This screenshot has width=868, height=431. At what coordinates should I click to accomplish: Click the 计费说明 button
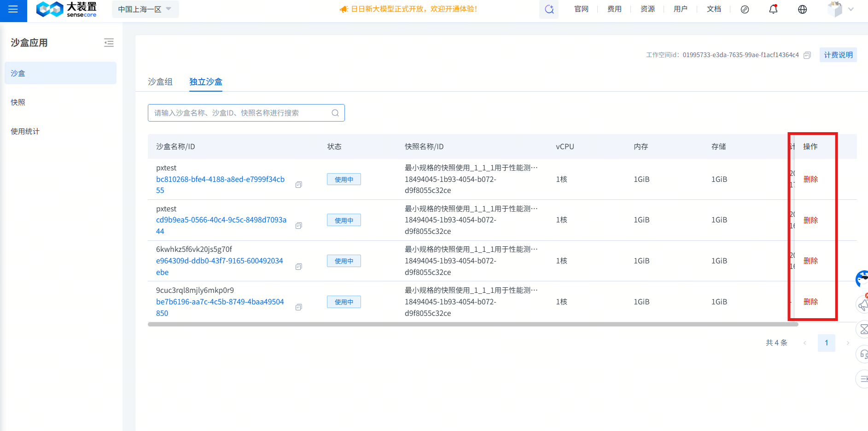pyautogui.click(x=838, y=55)
